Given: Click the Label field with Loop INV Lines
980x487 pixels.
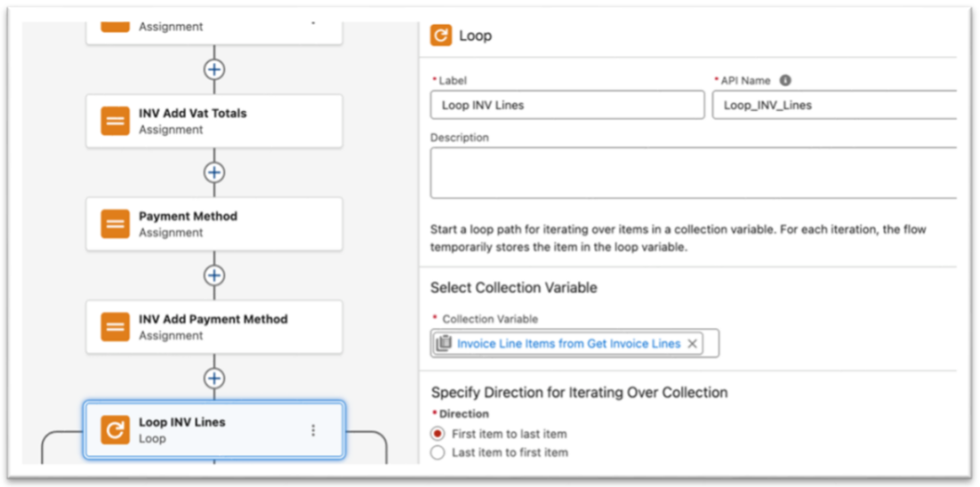Looking at the screenshot, I should tap(567, 105).
